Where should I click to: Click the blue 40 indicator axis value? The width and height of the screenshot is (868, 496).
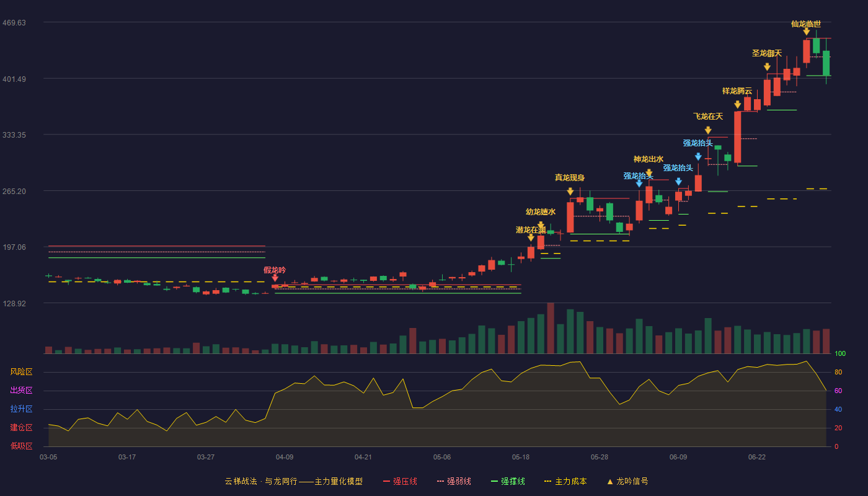(x=838, y=409)
